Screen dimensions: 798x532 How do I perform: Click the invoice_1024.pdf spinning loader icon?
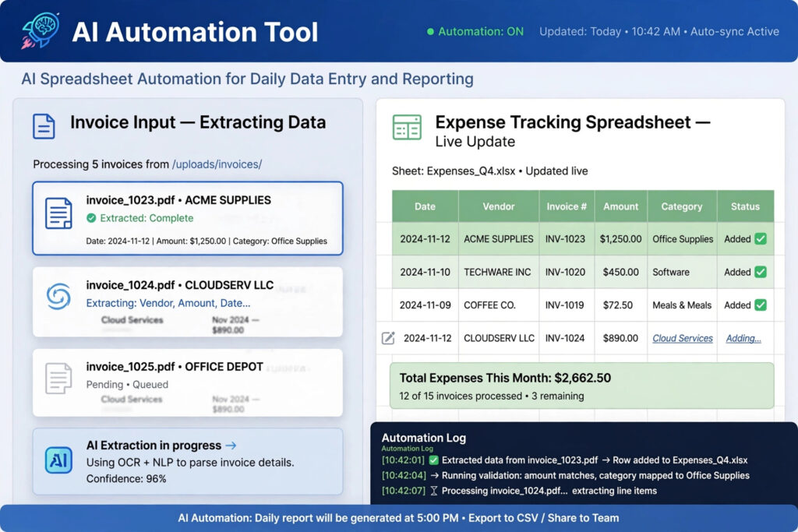coord(58,297)
